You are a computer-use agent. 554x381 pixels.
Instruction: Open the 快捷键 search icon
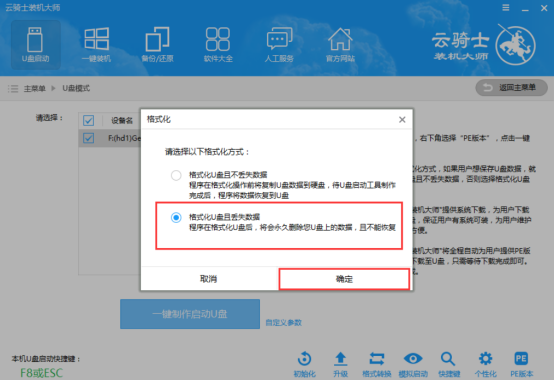click(x=449, y=364)
